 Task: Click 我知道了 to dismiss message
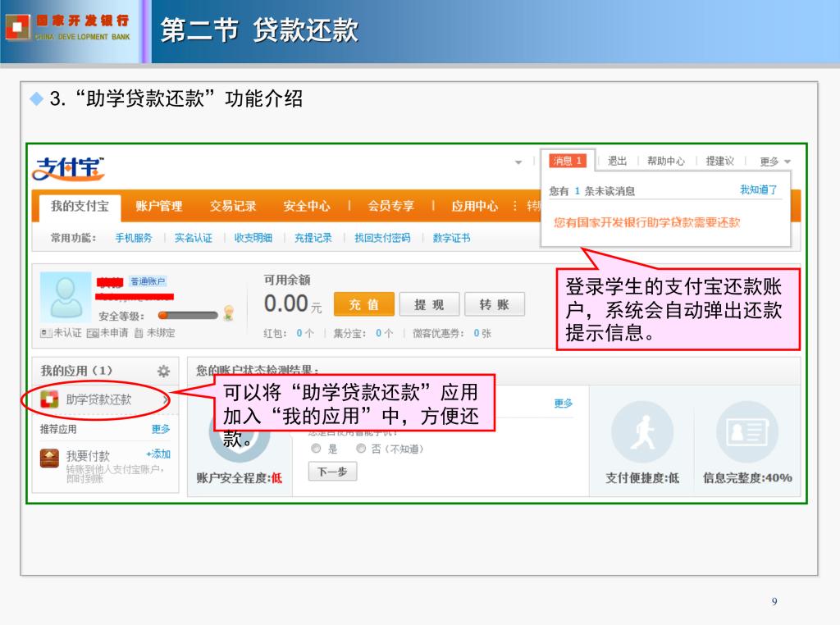pos(758,190)
